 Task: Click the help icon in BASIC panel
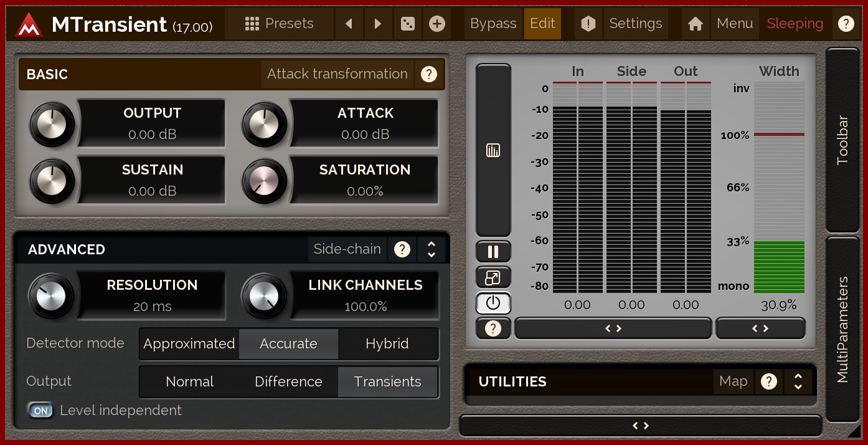tap(428, 74)
